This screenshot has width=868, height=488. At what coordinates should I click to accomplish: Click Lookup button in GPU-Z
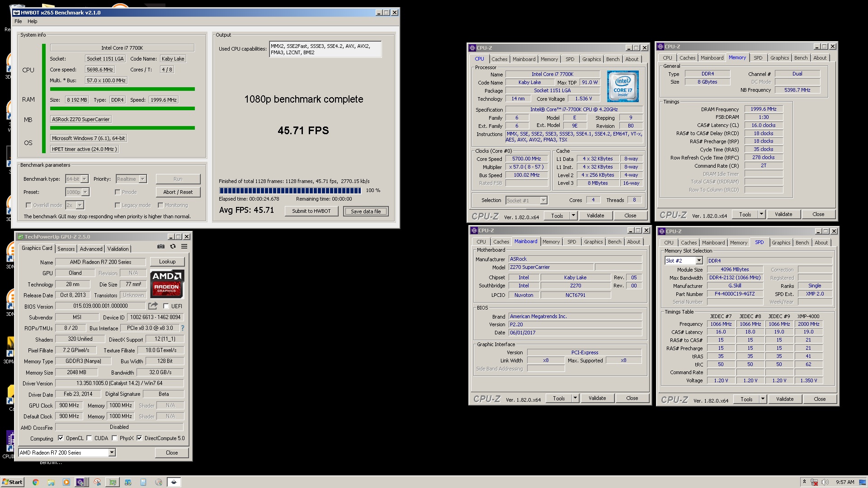coord(167,262)
